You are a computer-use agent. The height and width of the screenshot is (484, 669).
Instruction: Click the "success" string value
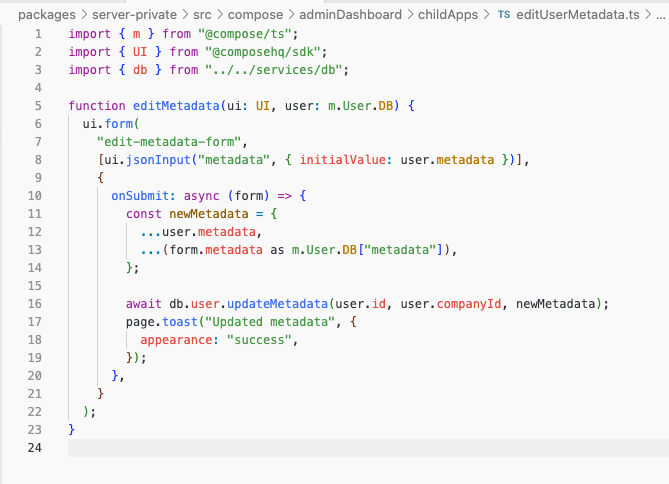click(259, 340)
